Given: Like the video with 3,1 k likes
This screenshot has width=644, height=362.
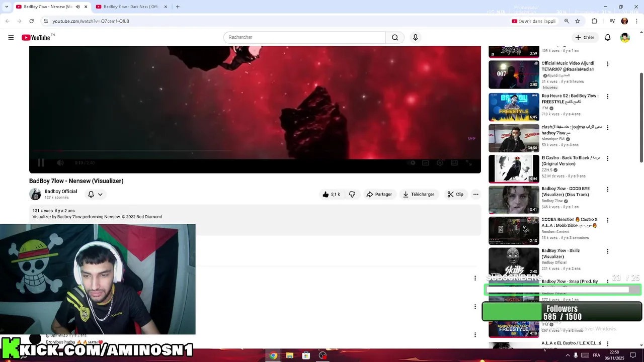Looking at the screenshot, I should [332, 194].
